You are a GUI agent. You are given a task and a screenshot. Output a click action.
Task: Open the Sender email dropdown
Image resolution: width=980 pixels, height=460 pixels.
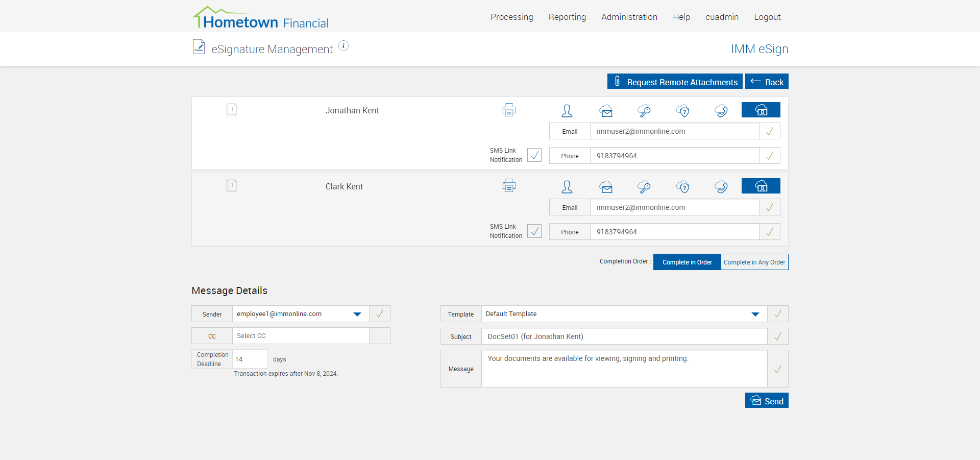click(357, 314)
